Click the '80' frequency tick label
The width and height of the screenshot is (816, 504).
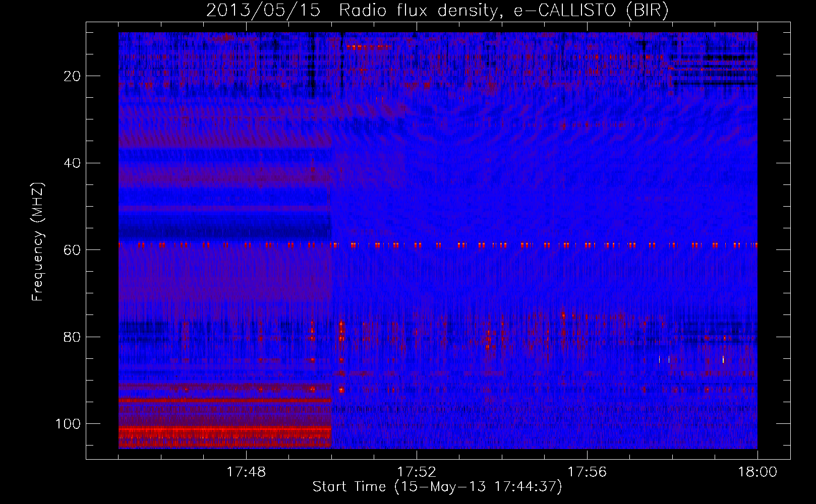[x=73, y=337]
